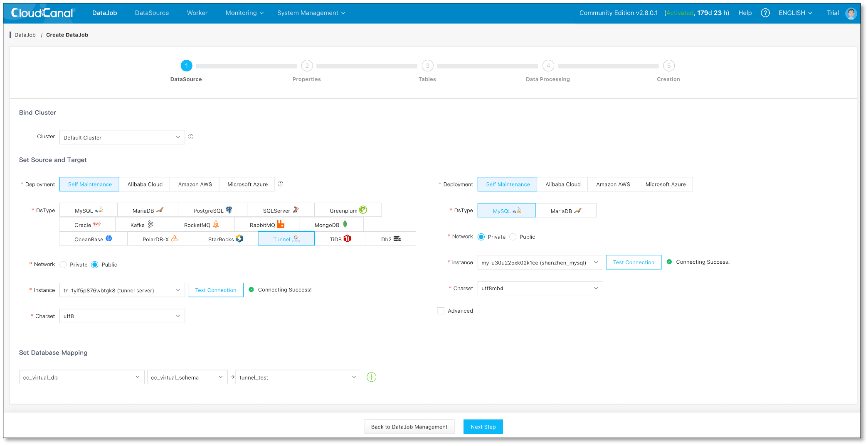Select Private network for source
Viewport: 868px width, 446px height.
[63, 265]
